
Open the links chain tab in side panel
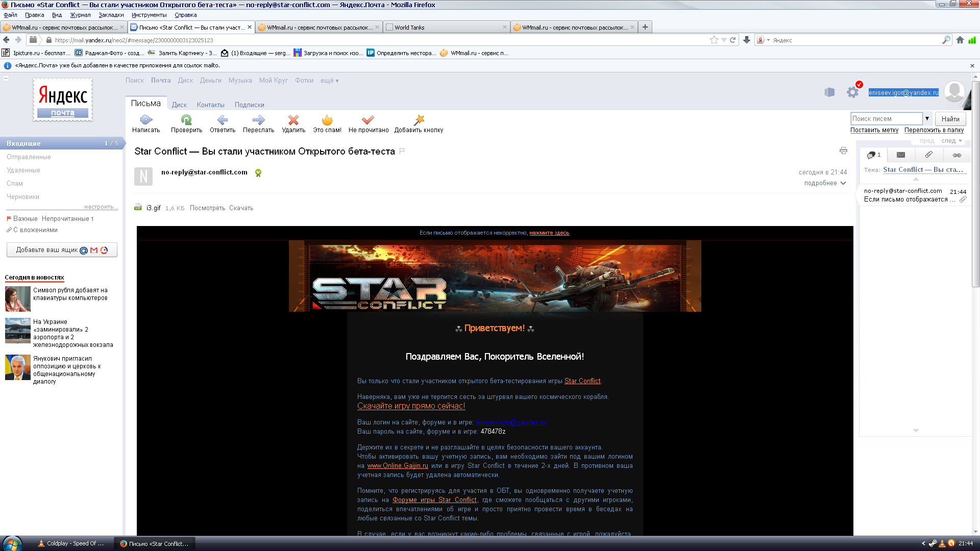pos(957,155)
